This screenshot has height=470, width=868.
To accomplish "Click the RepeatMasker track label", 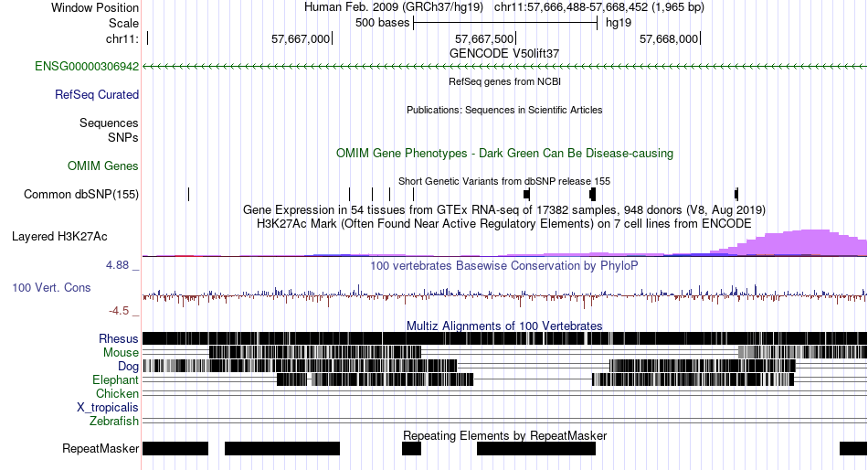I will (x=101, y=448).
